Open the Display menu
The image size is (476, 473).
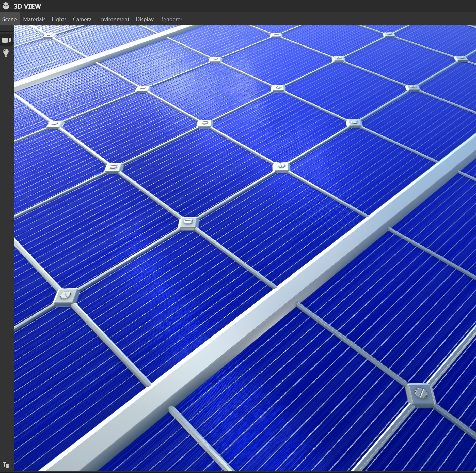[145, 19]
